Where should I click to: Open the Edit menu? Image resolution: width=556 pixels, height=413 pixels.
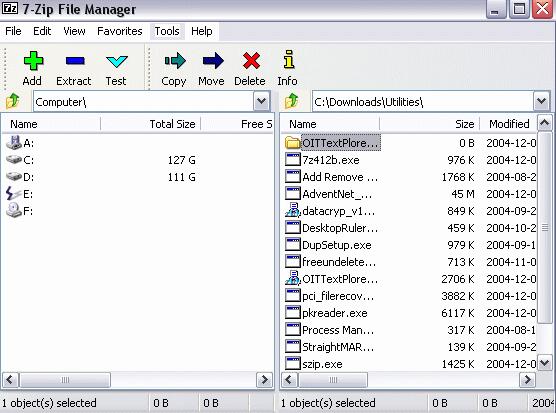[x=42, y=31]
